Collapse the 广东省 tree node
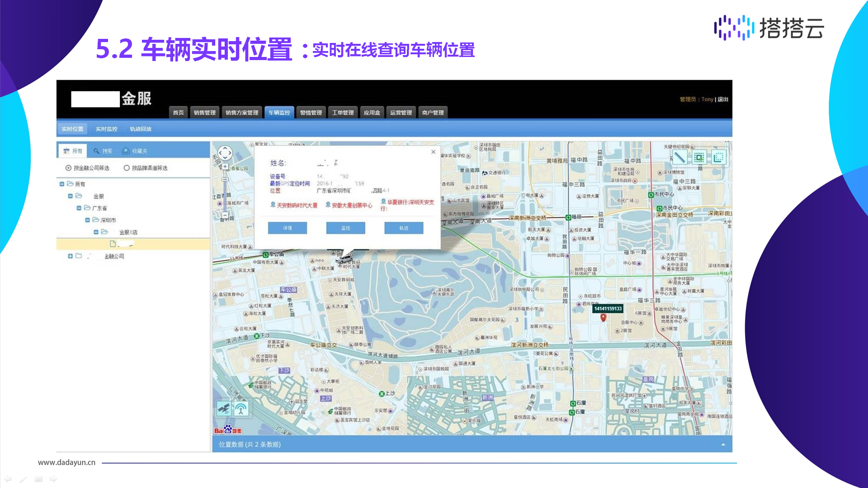This screenshot has height=488, width=868. 79,208
